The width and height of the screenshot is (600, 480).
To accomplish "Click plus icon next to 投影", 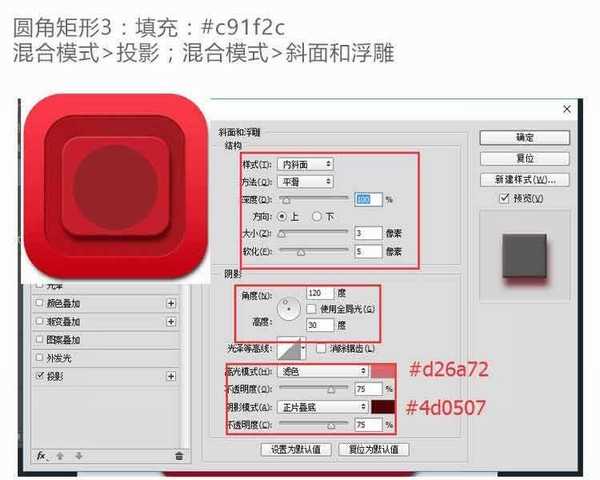I will [x=170, y=376].
